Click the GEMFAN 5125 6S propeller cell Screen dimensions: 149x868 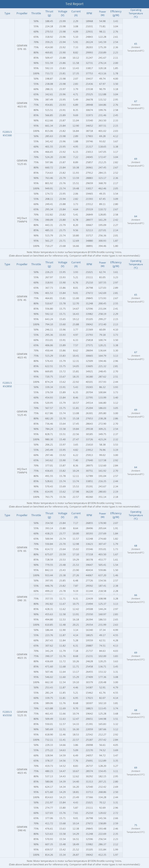pos(22,162)
